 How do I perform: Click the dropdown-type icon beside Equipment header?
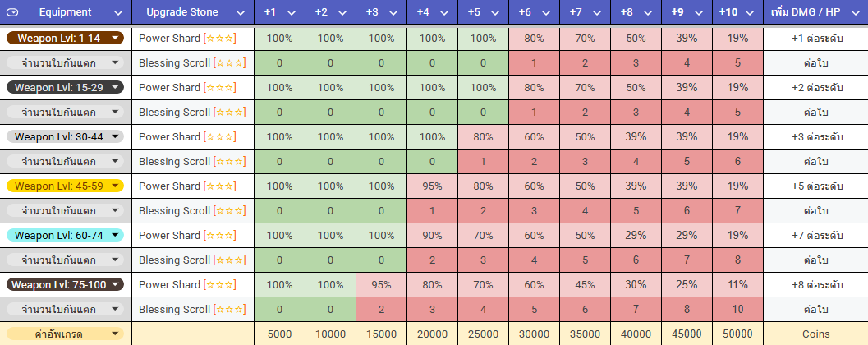pos(14,13)
